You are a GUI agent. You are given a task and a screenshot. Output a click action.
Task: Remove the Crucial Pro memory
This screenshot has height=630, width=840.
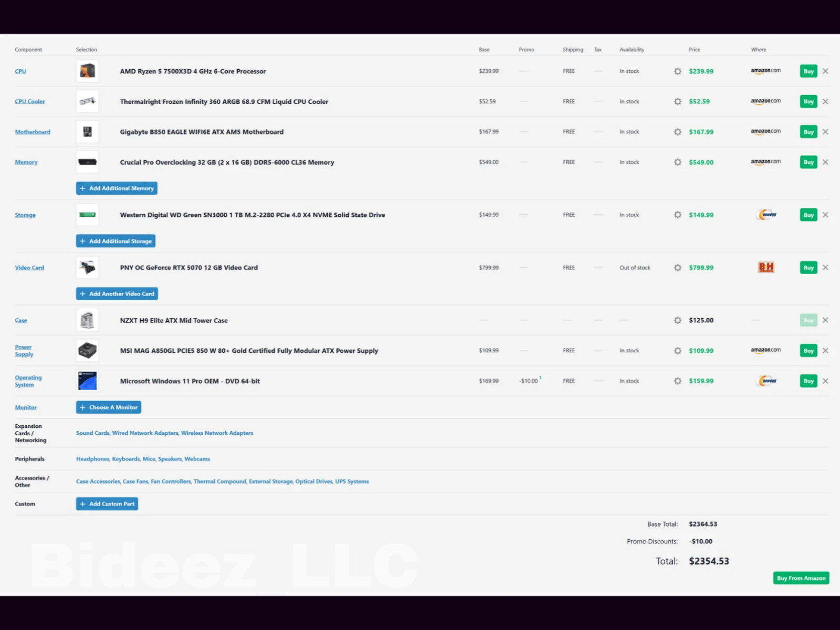(x=825, y=162)
